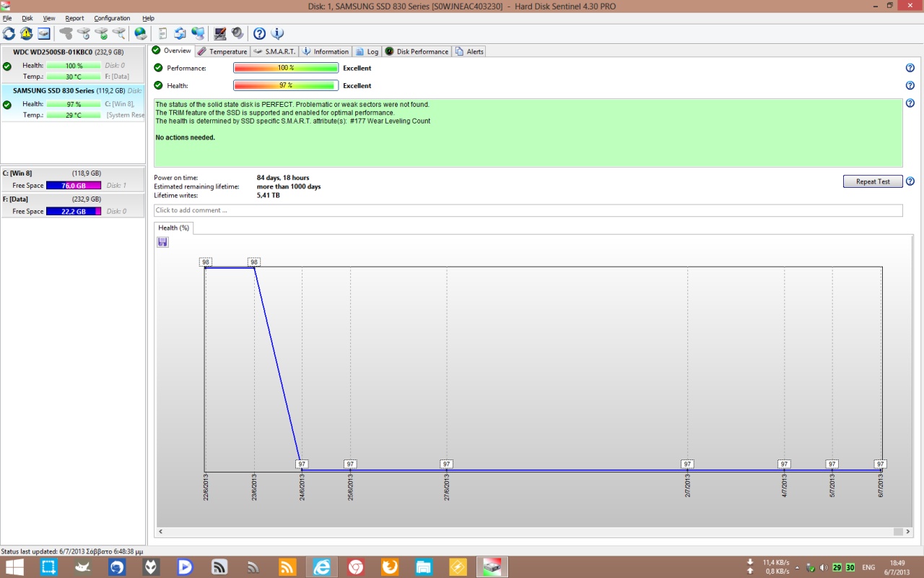Open the Report menu
The width and height of the screenshot is (924, 578).
point(74,18)
